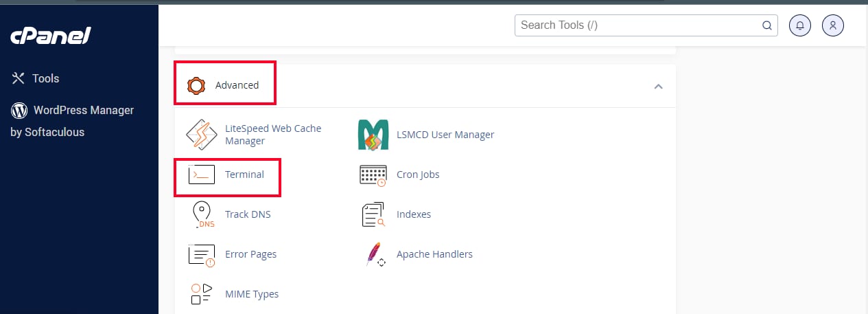Screen dimensions: 868x314
Task: Open the Apache Handlers icon
Action: pyautogui.click(x=373, y=254)
